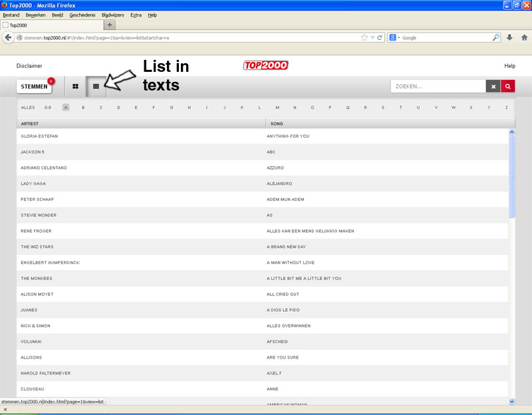Screen dimensions: 532x415
Task: Open the search engine dropdown next to Google
Action: (x=394, y=38)
